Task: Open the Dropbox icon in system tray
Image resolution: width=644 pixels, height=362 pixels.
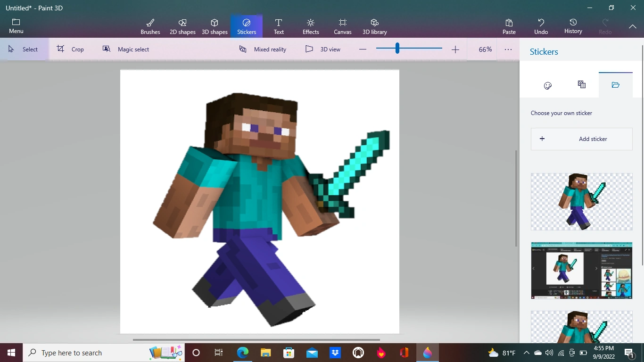Action: [335, 353]
